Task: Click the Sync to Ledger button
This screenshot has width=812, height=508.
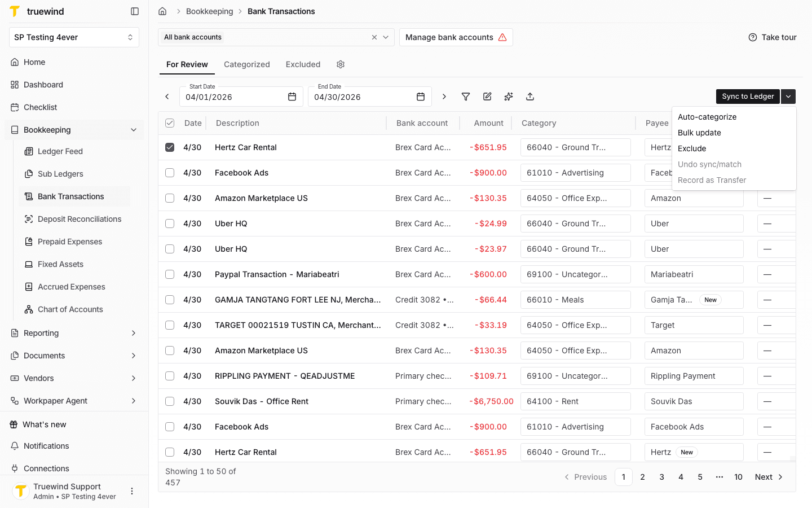Action: (x=748, y=97)
